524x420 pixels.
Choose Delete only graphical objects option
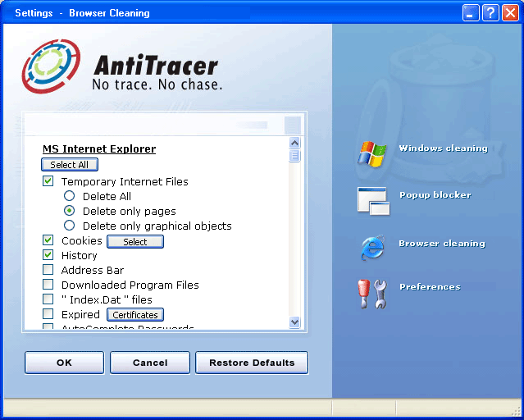tap(69, 226)
